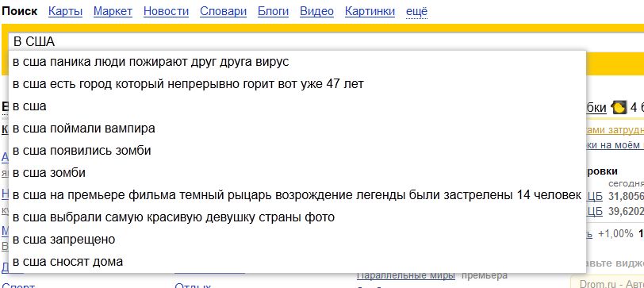Select the Поиск tab
644x288 pixels.
pos(19,11)
